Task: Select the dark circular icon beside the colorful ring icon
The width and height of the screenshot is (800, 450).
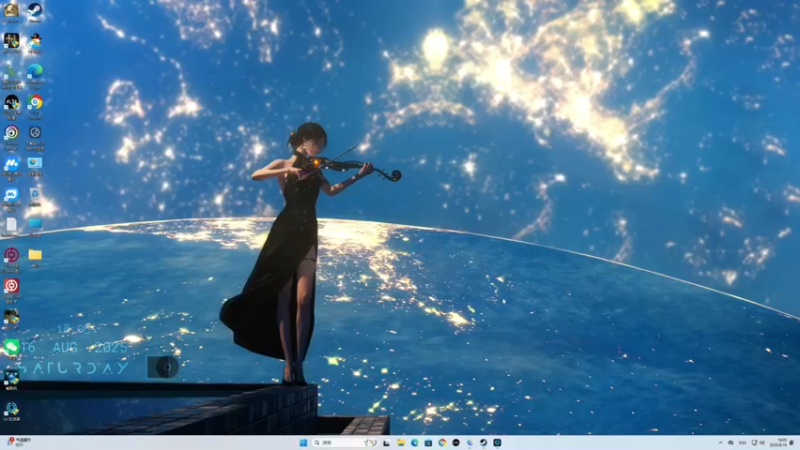Action: [x=35, y=135]
